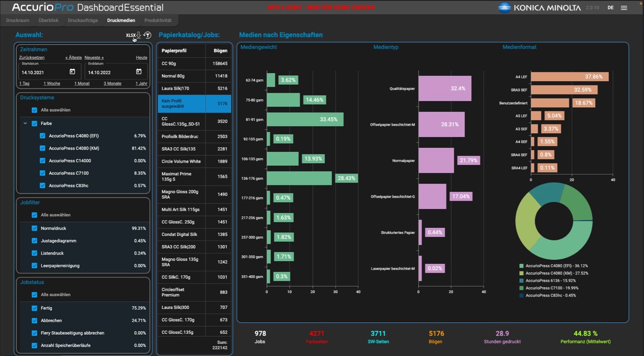Click AccurioPress 6136 legend swatch

(x=522, y=281)
